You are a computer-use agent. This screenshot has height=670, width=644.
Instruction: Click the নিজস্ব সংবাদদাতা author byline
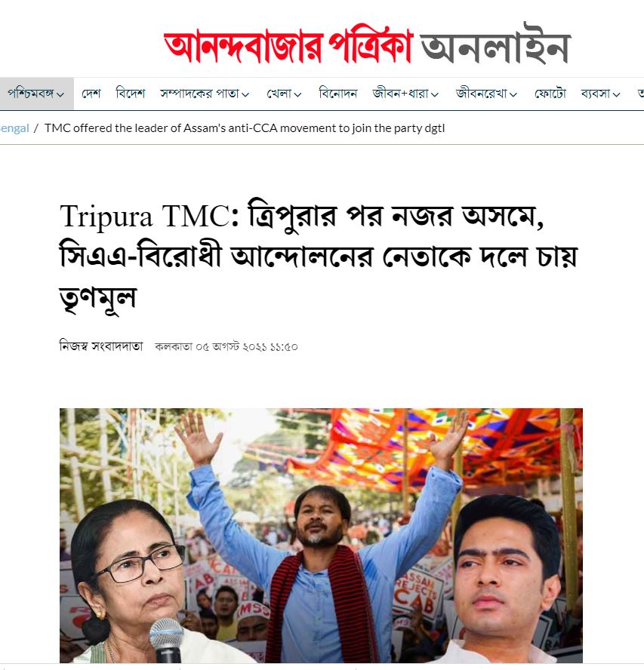[x=101, y=346]
